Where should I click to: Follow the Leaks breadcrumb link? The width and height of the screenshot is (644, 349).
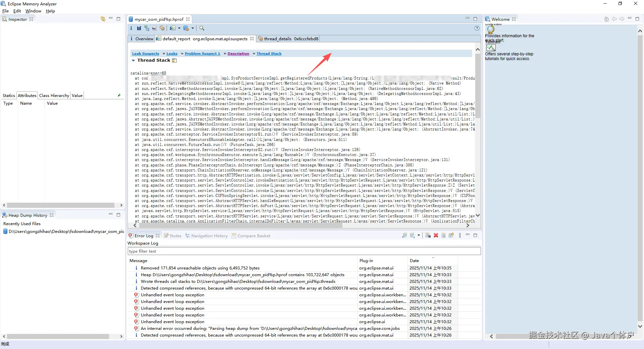pos(172,54)
